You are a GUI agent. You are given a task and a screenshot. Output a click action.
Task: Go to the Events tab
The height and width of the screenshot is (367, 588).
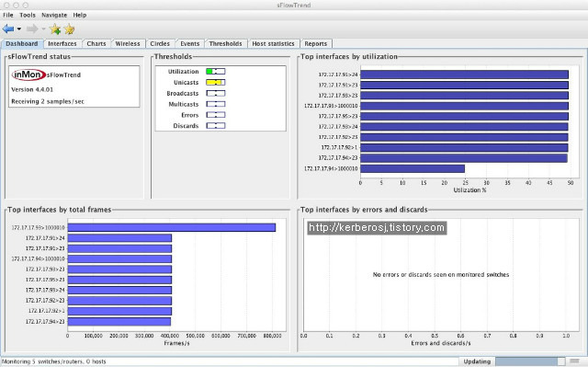click(x=190, y=43)
